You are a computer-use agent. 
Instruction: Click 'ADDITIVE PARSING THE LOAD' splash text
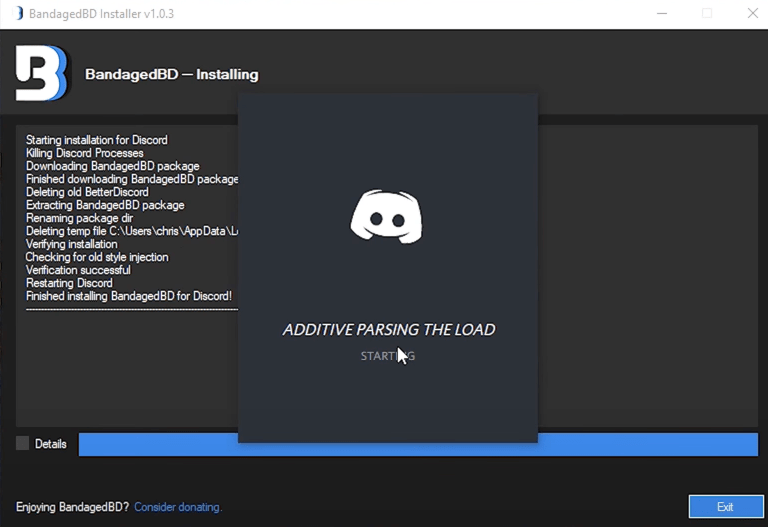tap(389, 330)
